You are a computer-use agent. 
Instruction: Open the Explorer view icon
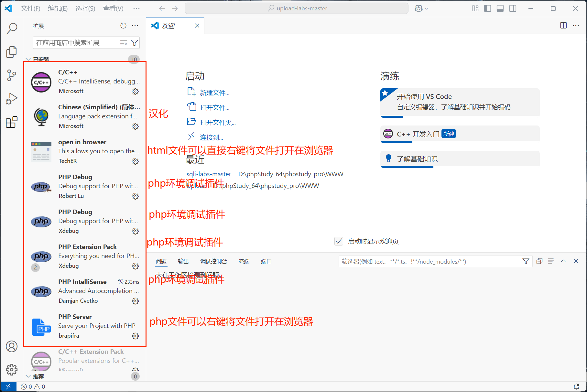click(12, 52)
